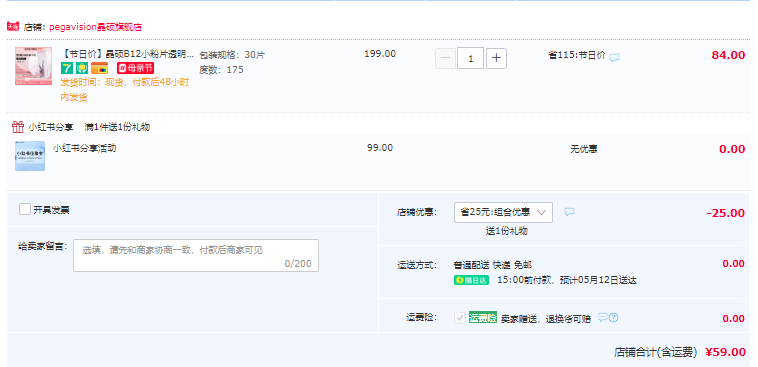Click the 度数：175 specification text
The width and height of the screenshot is (758, 367).
tap(221, 70)
